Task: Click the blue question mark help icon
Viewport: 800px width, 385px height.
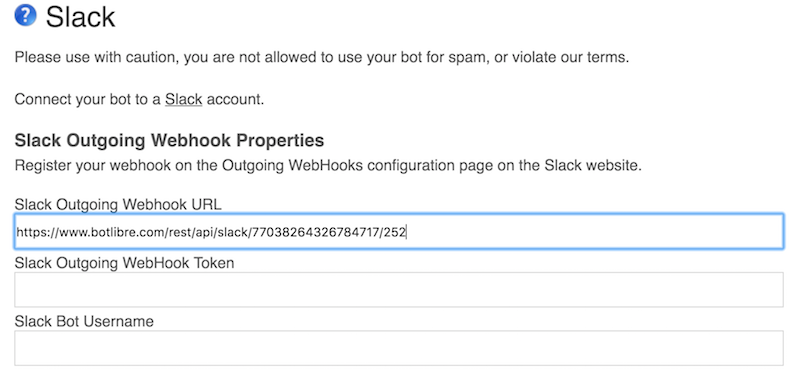Action: tap(25, 16)
